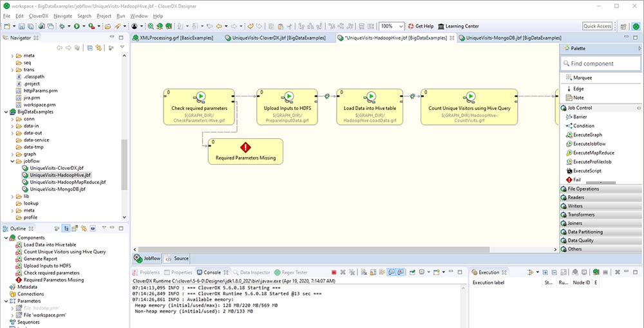Click the green magnifier search graph icon
The width and height of the screenshot is (644, 328).
pos(150,26)
